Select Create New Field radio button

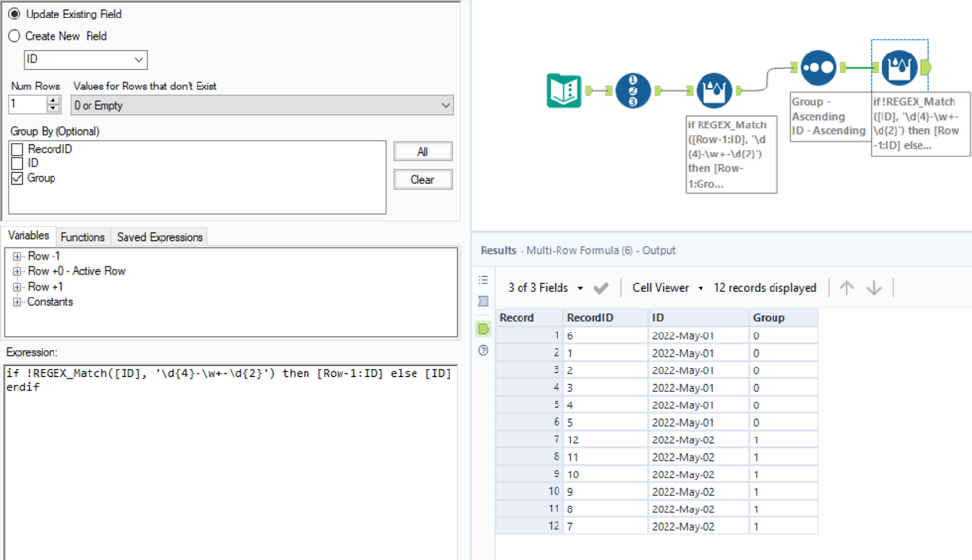click(14, 36)
